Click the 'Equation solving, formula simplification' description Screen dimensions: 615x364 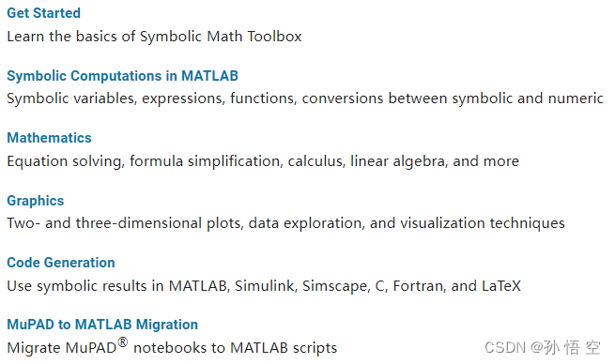[x=263, y=161]
